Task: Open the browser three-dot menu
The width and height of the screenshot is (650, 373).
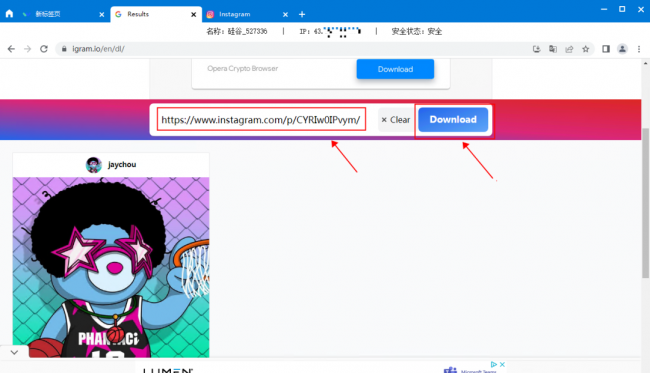Action: coord(639,49)
